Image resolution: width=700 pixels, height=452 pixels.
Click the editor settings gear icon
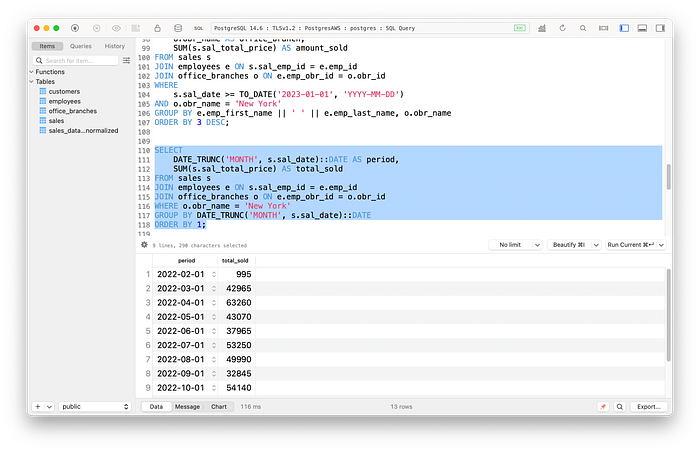tap(144, 245)
